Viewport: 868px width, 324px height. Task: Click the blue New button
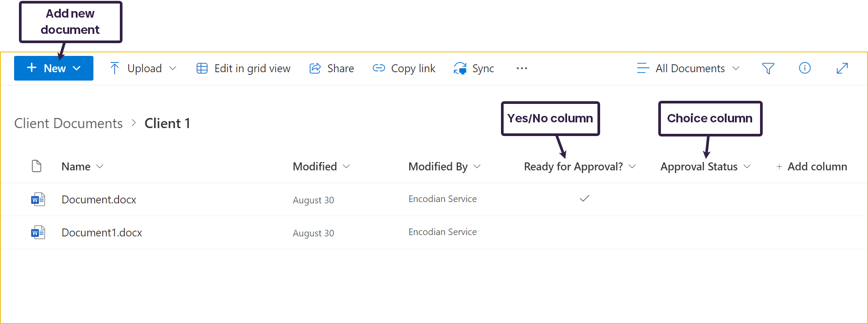[54, 68]
